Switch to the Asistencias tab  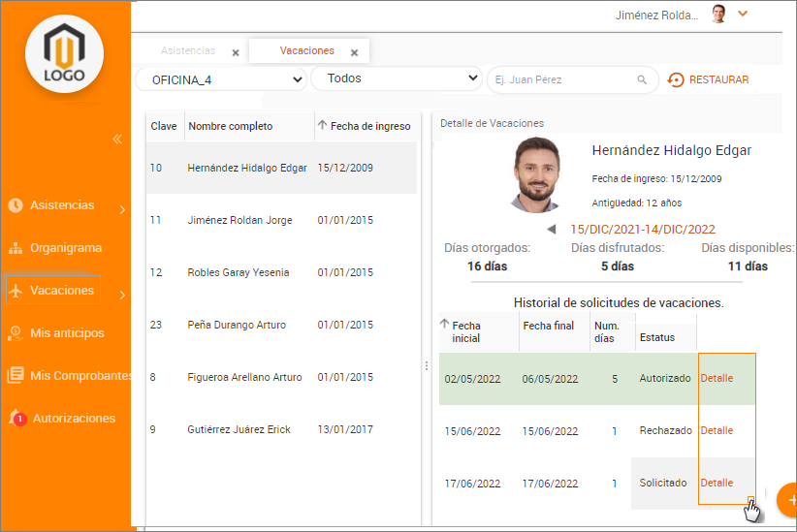click(x=188, y=50)
